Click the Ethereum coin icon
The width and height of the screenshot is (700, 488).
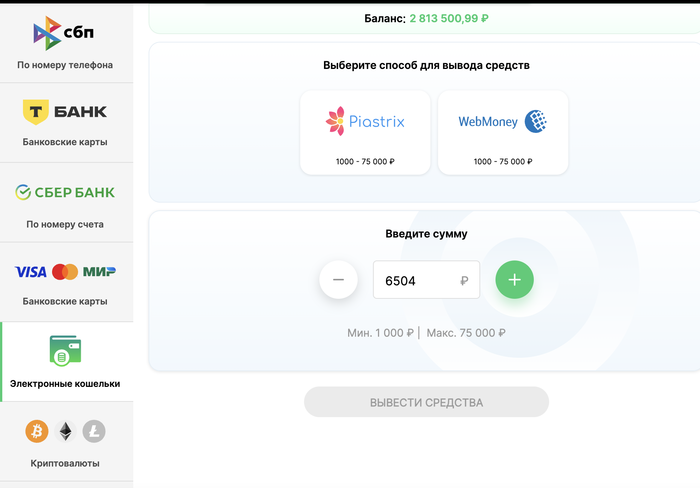[65, 431]
